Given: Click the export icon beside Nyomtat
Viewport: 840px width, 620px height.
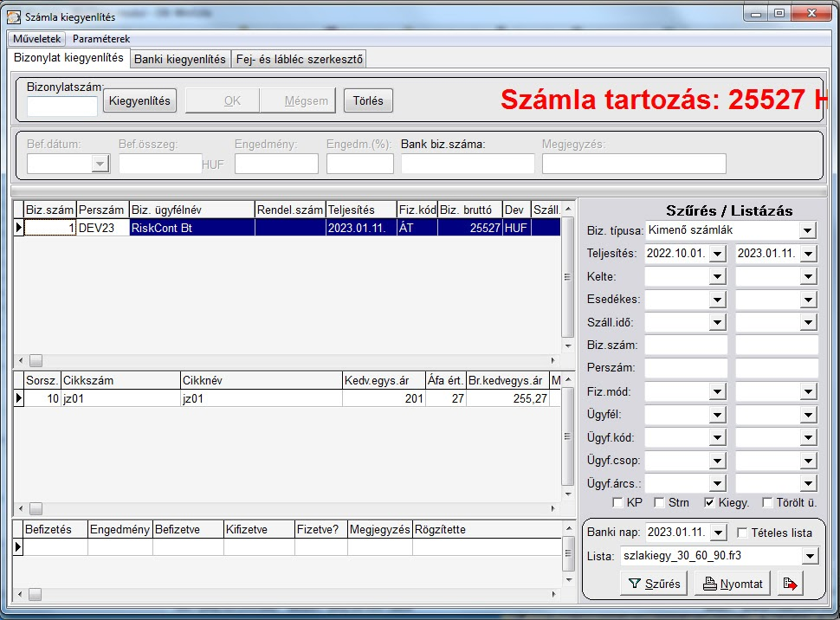Looking at the screenshot, I should (790, 584).
